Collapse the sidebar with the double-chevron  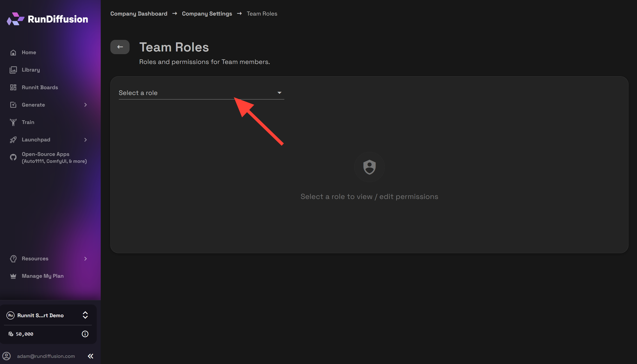pos(90,356)
